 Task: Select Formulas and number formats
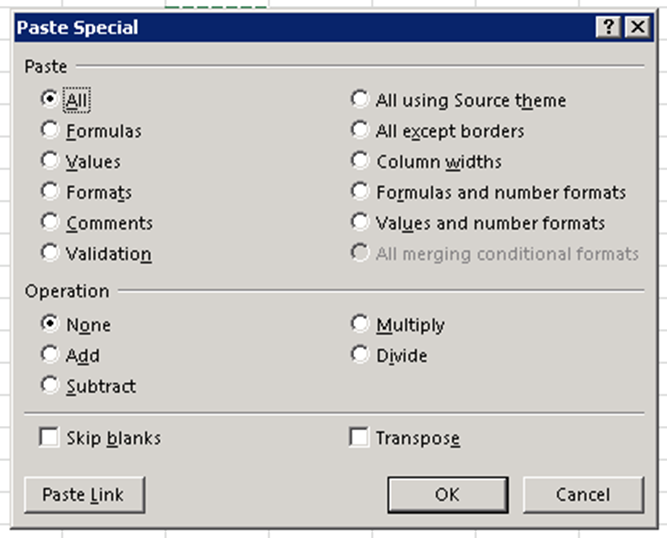click(x=360, y=192)
